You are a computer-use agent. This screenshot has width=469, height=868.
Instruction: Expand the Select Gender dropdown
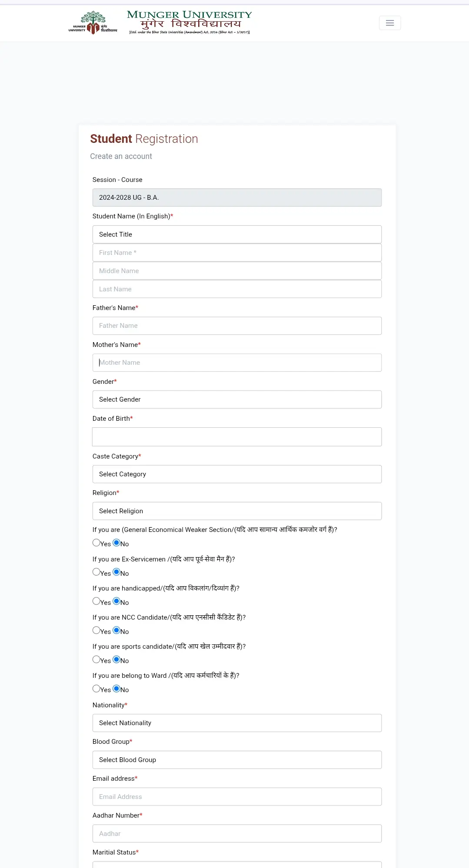point(237,399)
